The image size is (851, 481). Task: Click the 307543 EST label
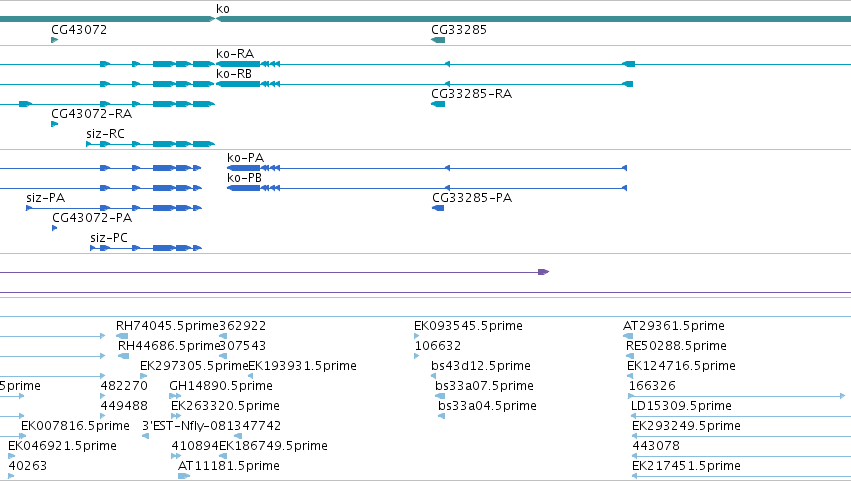[243, 346]
